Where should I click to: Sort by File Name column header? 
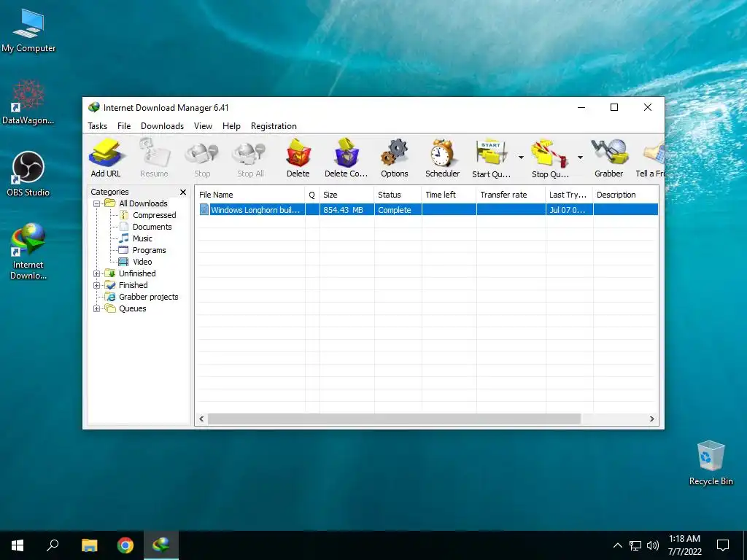point(250,195)
